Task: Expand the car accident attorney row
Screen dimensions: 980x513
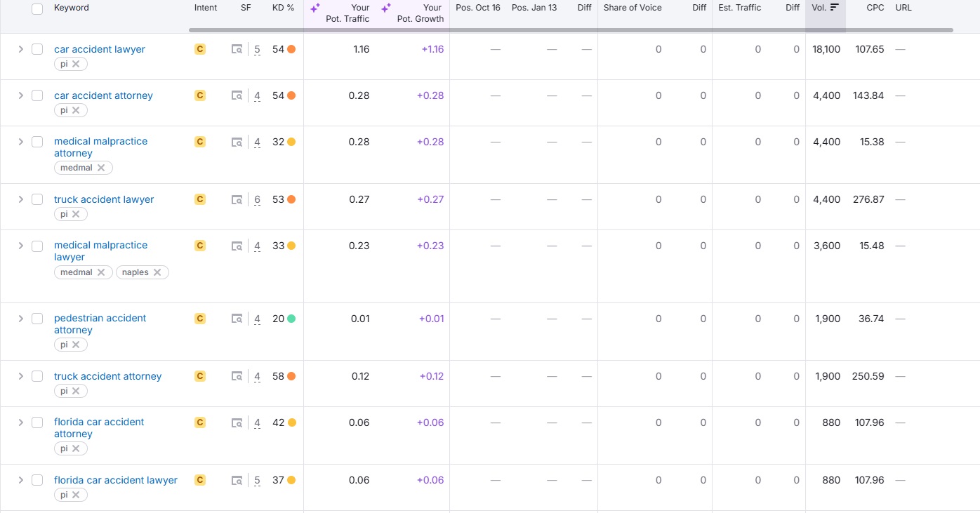Action: (x=20, y=95)
